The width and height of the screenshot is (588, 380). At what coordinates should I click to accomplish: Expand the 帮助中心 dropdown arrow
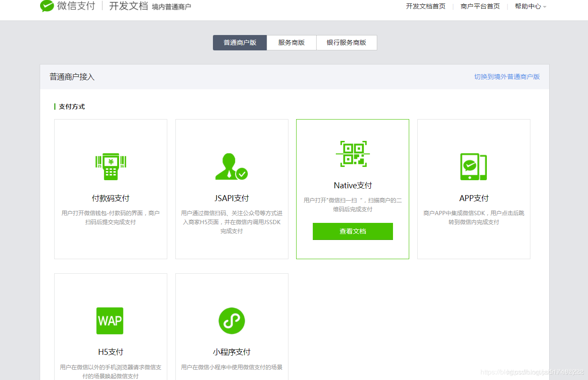pos(544,7)
